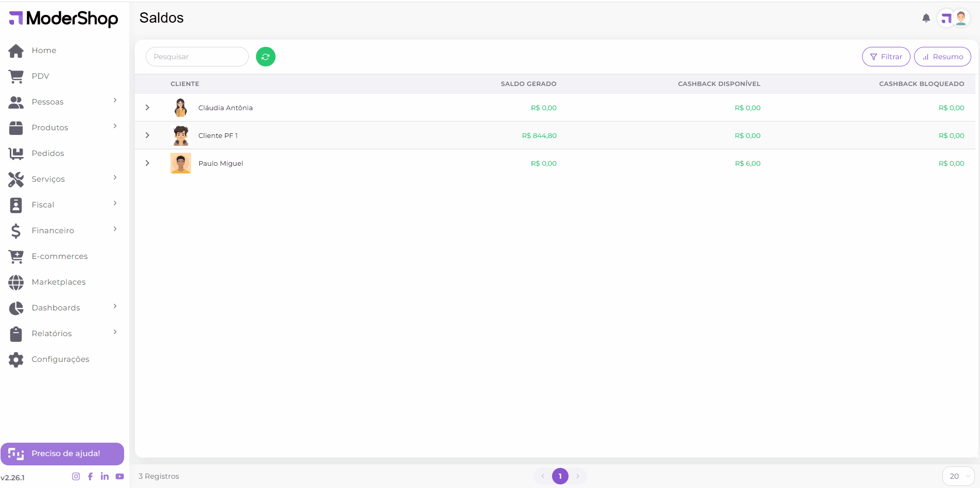Image resolution: width=980 pixels, height=488 pixels.
Task: Open the notifications bell
Action: point(926,18)
